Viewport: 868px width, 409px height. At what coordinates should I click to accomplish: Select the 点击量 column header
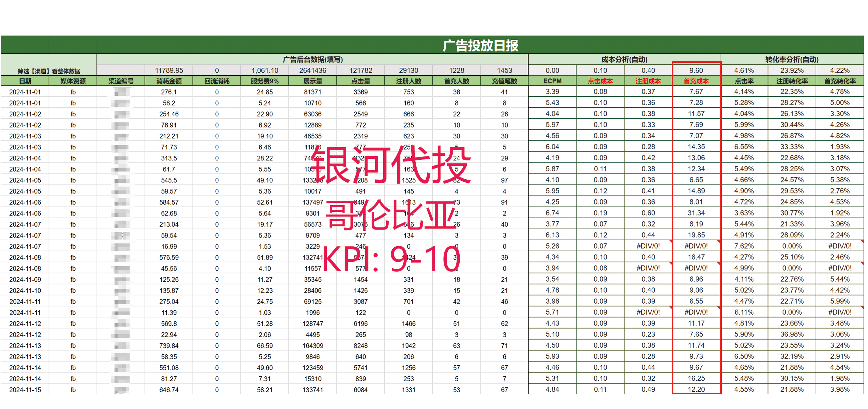pyautogui.click(x=361, y=81)
